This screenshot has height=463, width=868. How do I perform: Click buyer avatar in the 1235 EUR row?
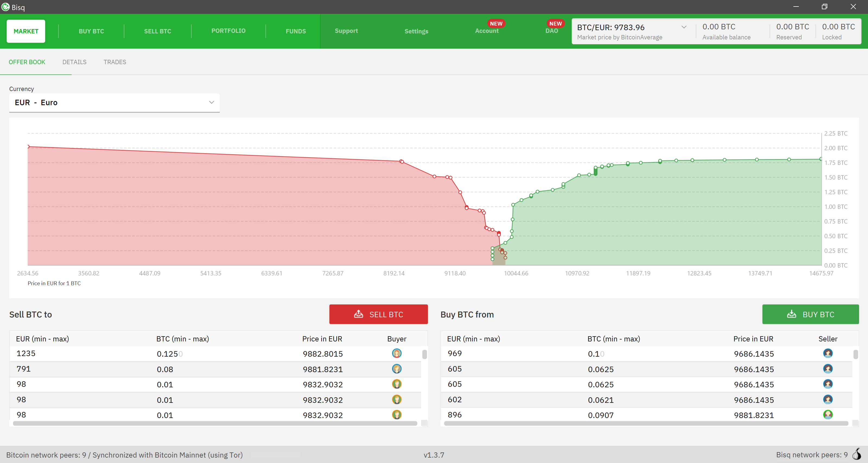(397, 353)
